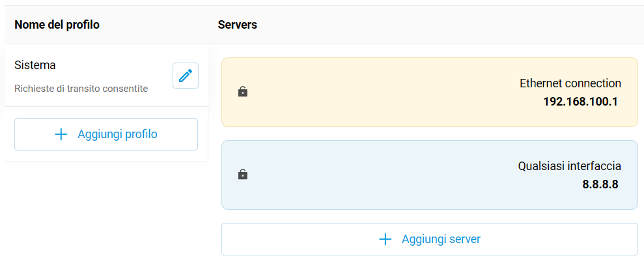Click the DNS address 8.8.8.8
Viewport: 644px width, 260px height.
tap(600, 184)
